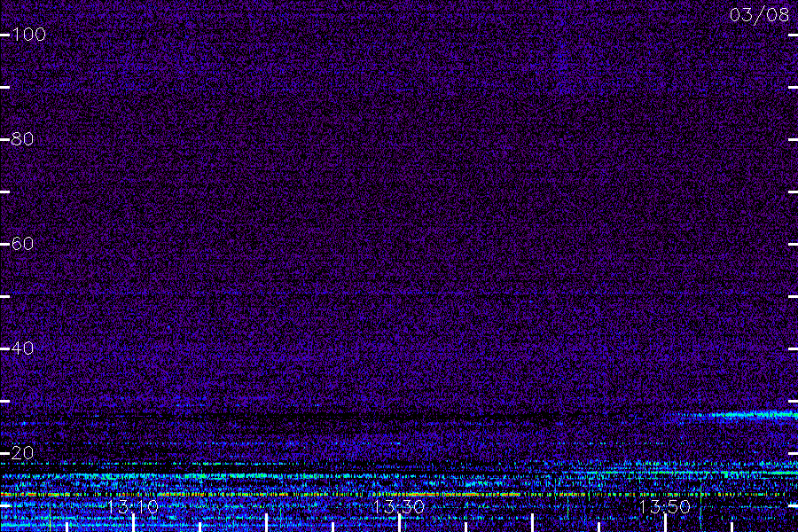Click the bright cyan signal streak near 13:55
This screenshot has width=798, height=532.
click(738, 416)
